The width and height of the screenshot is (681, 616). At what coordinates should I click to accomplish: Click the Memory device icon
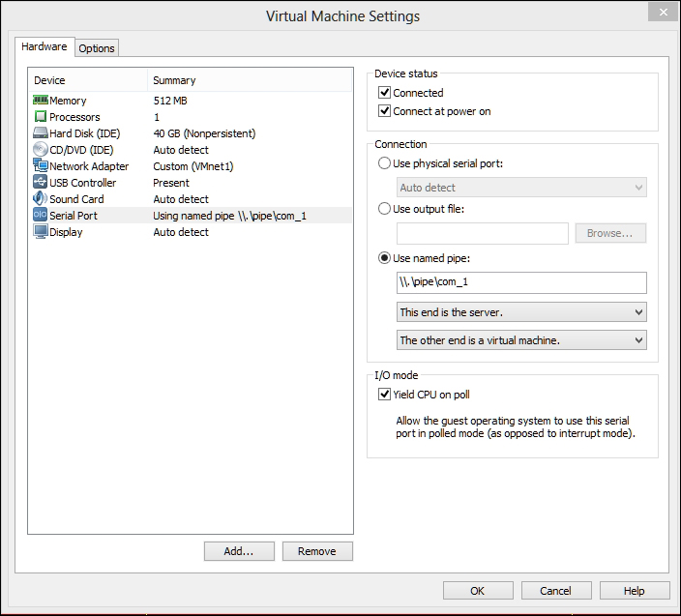(x=41, y=101)
